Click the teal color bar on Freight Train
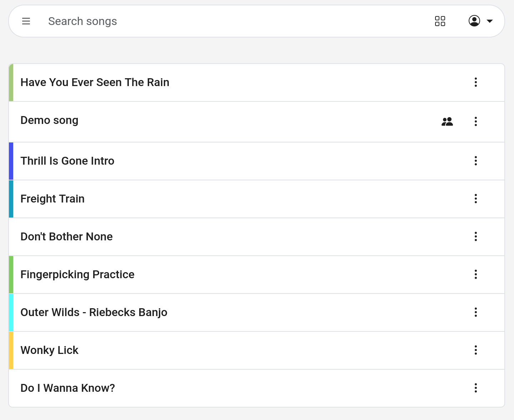 click(x=11, y=199)
